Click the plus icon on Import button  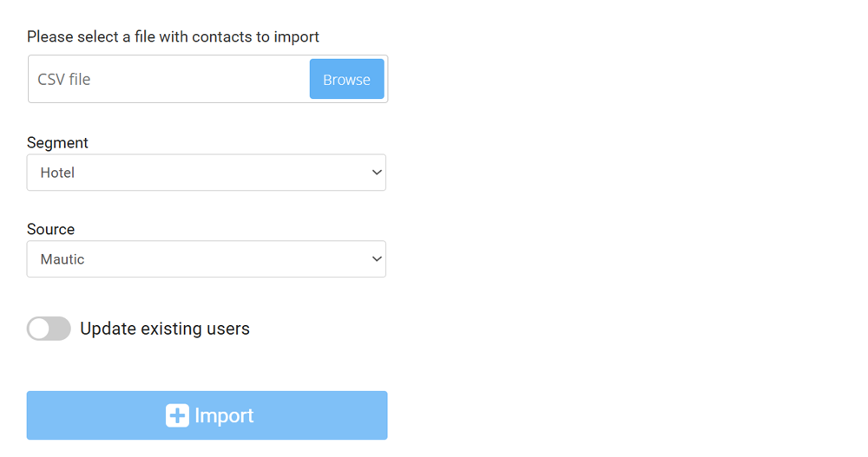(177, 415)
